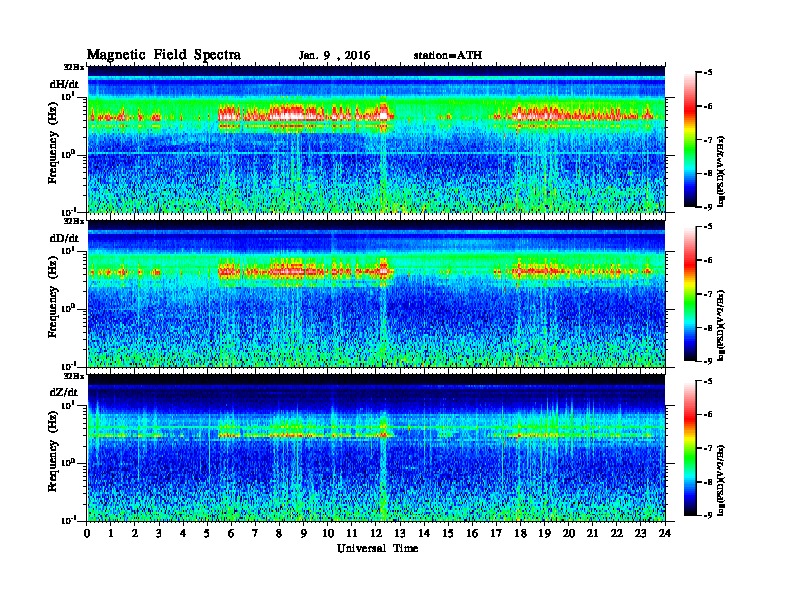This screenshot has height=612, width=792.
Task: Click the "32Hz" label above dH/dt panel
Action: (x=73, y=67)
